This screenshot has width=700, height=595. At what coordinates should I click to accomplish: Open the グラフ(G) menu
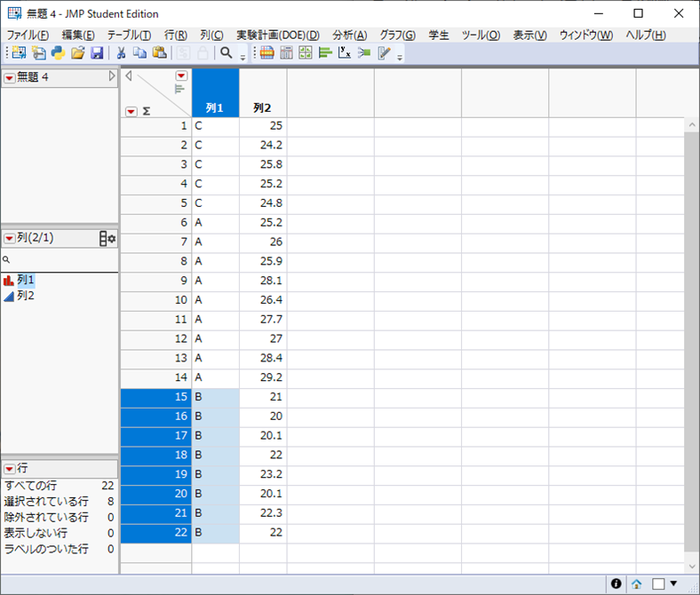pyautogui.click(x=397, y=35)
